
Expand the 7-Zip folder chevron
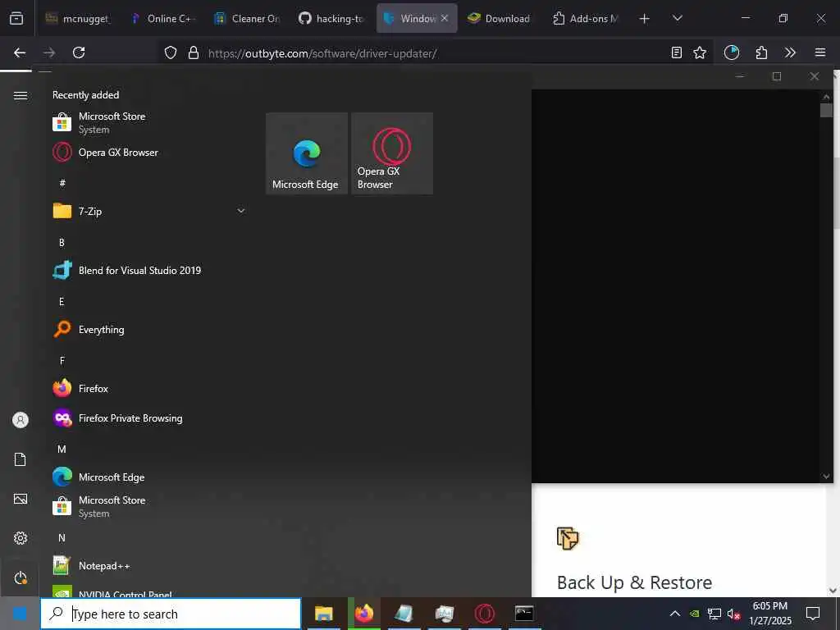pyautogui.click(x=241, y=211)
